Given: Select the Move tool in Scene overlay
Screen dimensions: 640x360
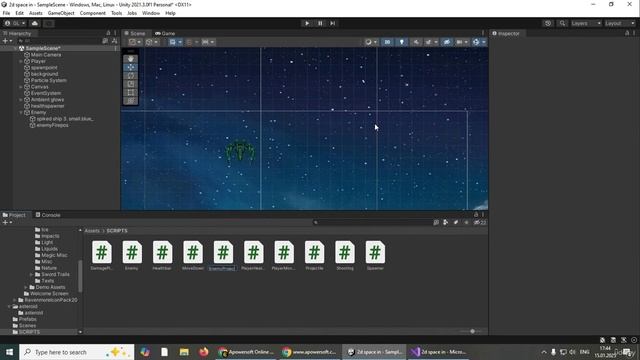Looking at the screenshot, I should pyautogui.click(x=131, y=67).
